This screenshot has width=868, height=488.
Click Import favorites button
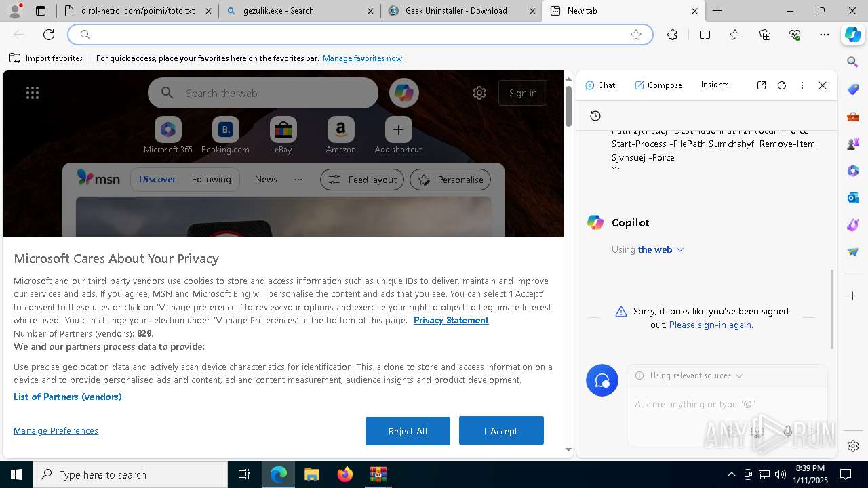tap(46, 58)
